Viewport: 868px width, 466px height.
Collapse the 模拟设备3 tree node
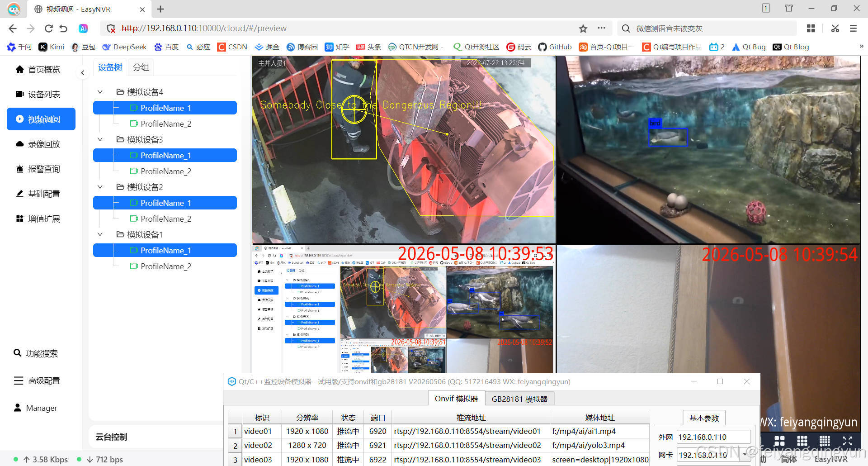(x=100, y=139)
